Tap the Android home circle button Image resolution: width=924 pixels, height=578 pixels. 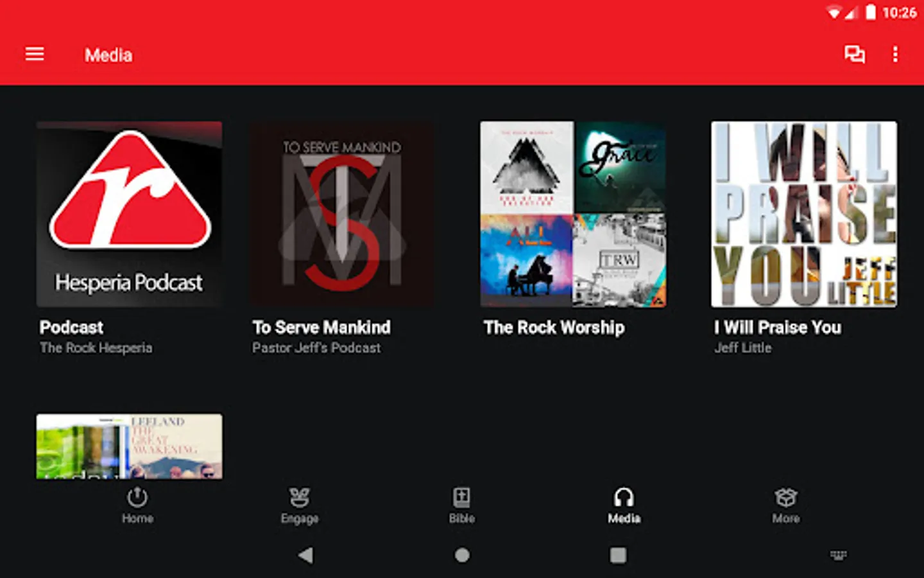pos(462,556)
